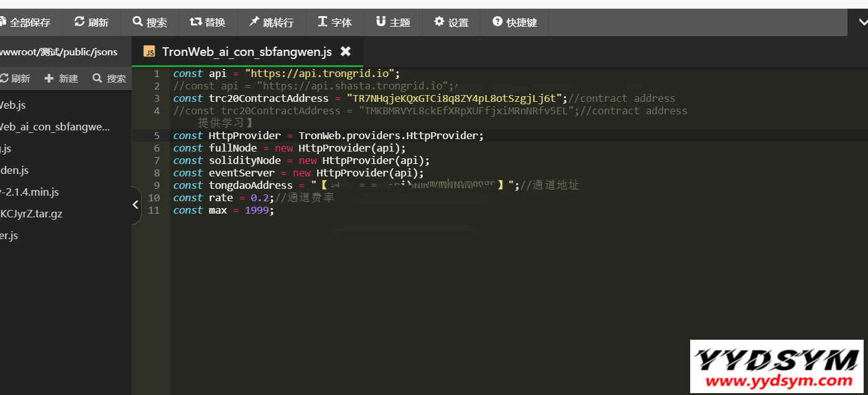Image resolution: width=868 pixels, height=395 pixels.
Task: Click the Save All (全部保存) toolbar button
Action: click(x=26, y=22)
